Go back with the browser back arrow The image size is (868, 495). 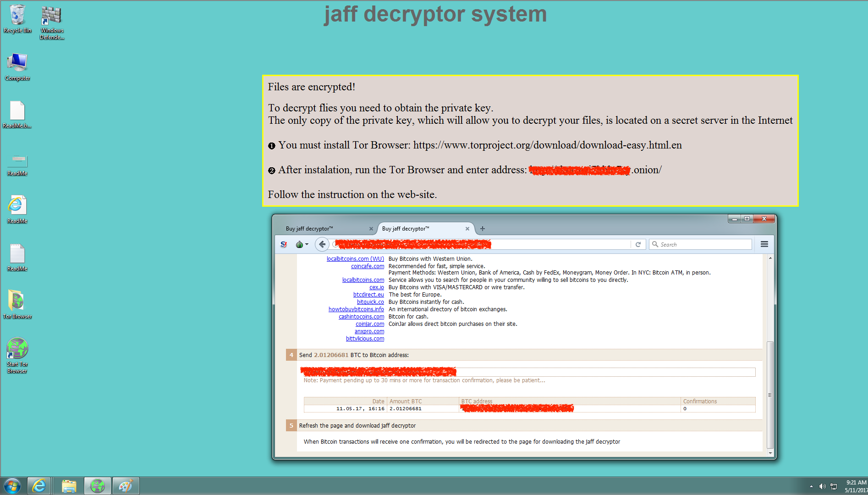(x=322, y=244)
